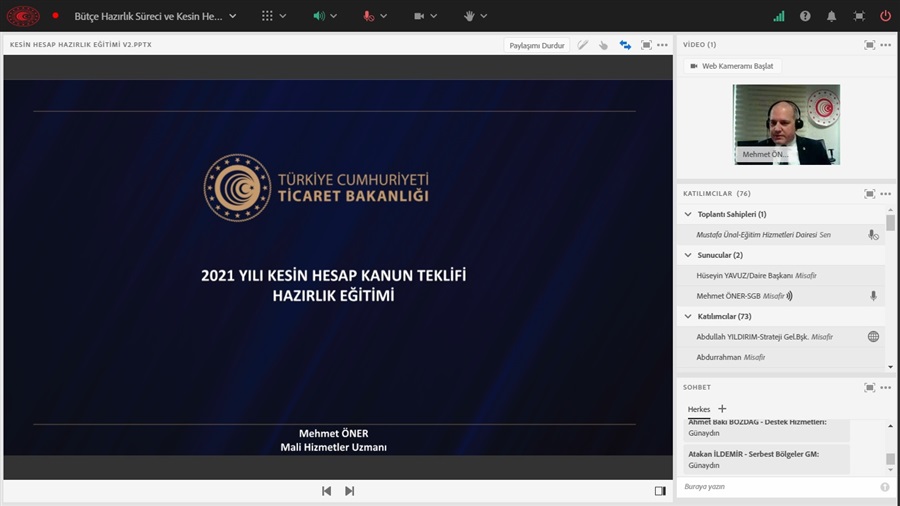
Task: Go to previous slide
Action: click(327, 491)
